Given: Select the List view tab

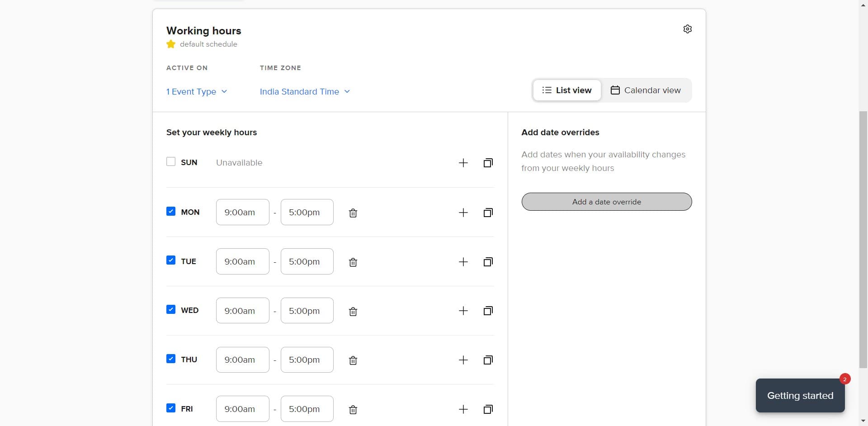Looking at the screenshot, I should pos(567,90).
